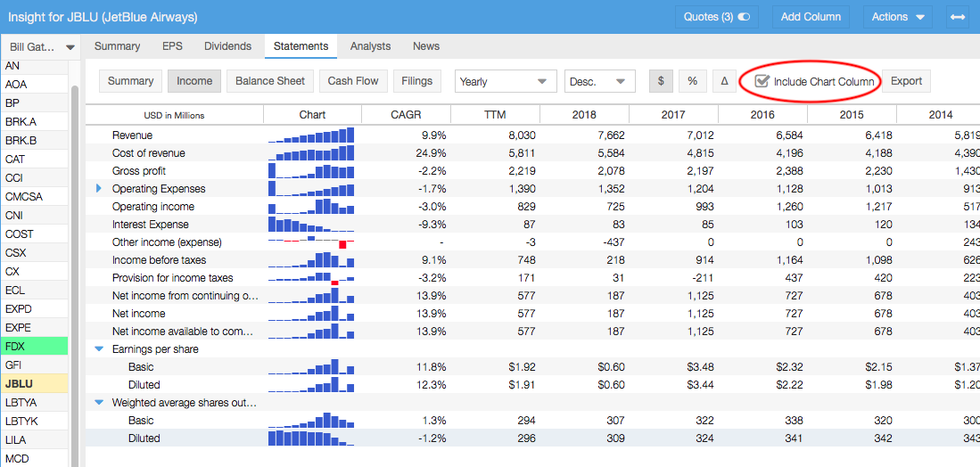Click the 2016 column header
This screenshot has width=980, height=467.
(x=762, y=115)
